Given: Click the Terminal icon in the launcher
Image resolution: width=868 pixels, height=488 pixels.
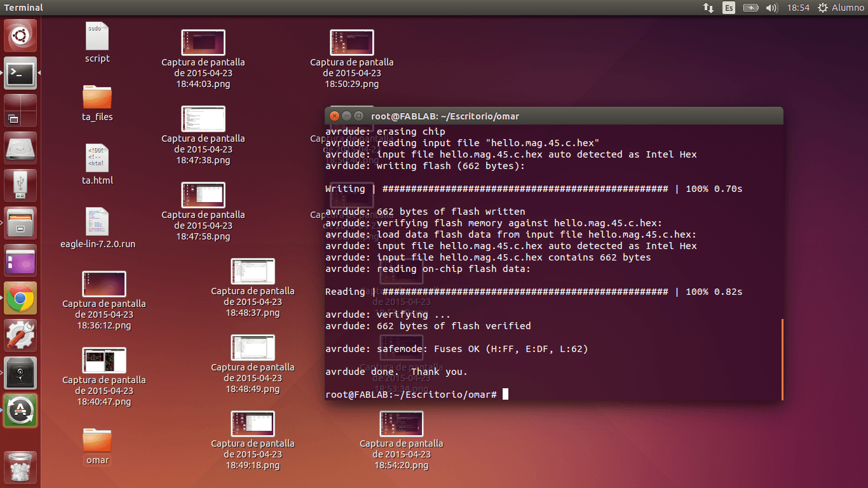Looking at the screenshot, I should click(x=20, y=73).
